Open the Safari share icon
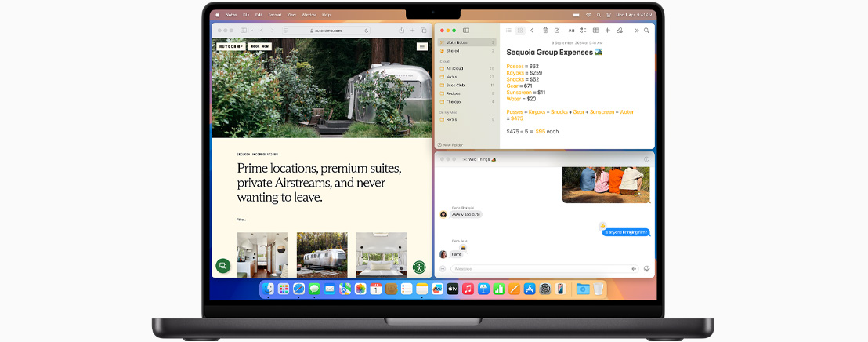868x342 pixels. (402, 31)
